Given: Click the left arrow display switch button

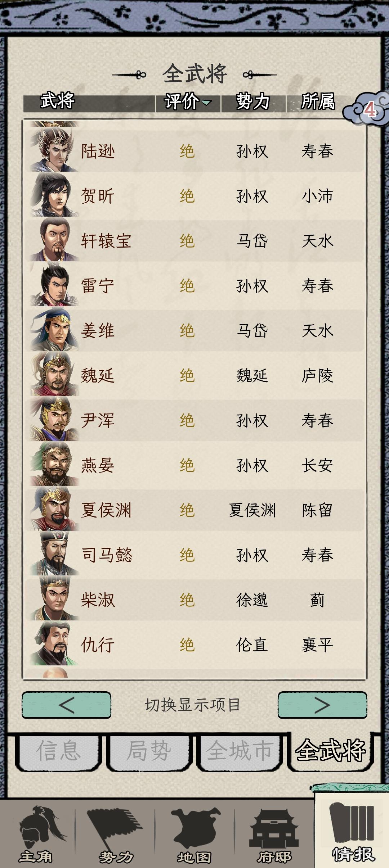Looking at the screenshot, I should coord(66,705).
